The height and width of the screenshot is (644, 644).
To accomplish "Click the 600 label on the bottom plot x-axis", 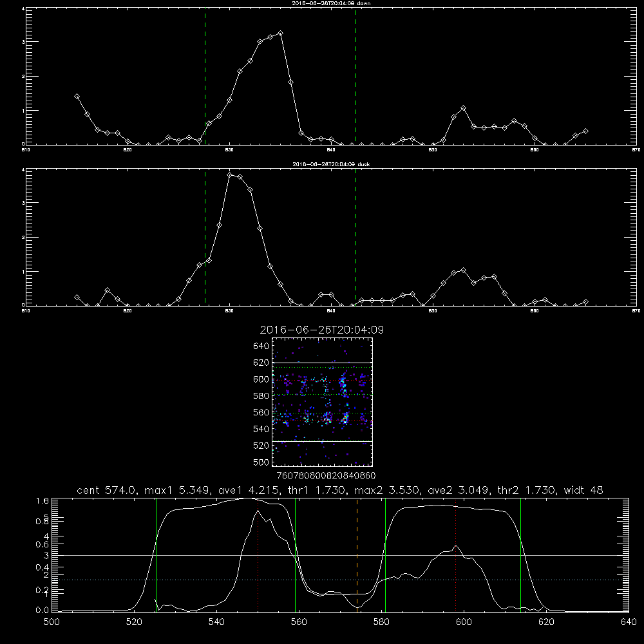I will tap(464, 622).
